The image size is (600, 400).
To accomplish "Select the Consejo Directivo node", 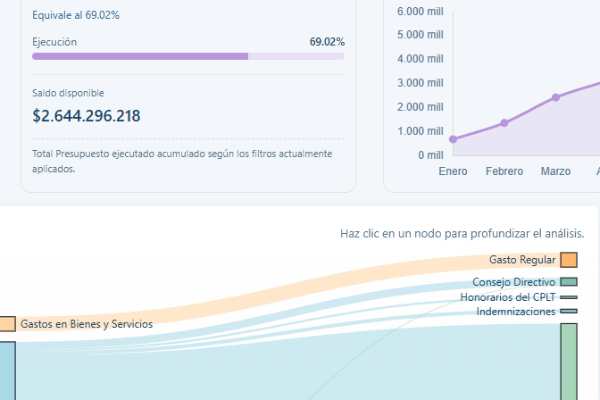I will coord(569,282).
